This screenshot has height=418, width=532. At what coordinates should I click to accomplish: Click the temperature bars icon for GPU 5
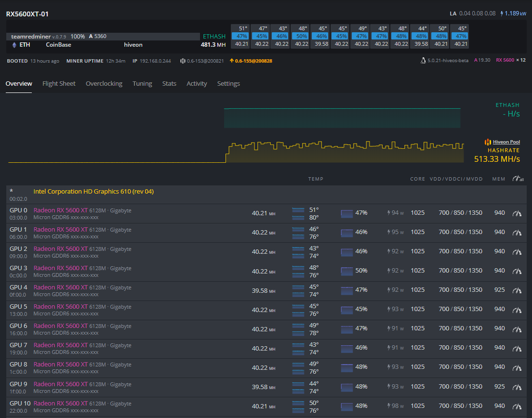pyautogui.click(x=298, y=310)
